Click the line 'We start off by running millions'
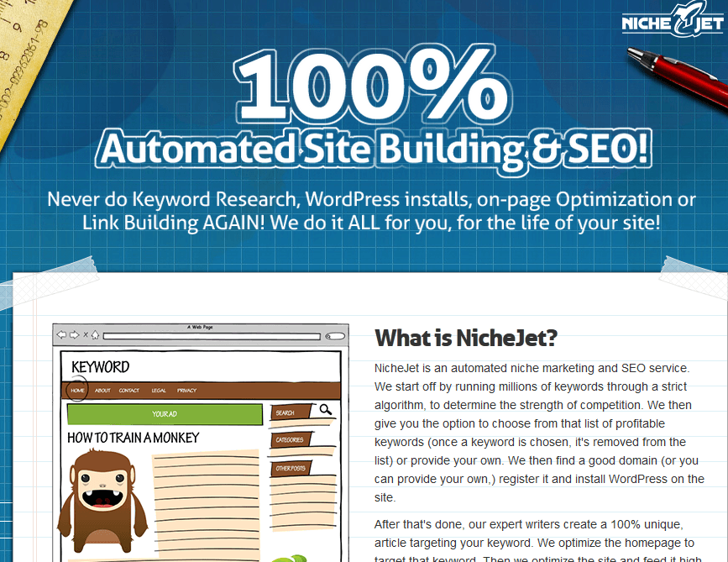The width and height of the screenshot is (728, 562). pyautogui.click(x=531, y=387)
